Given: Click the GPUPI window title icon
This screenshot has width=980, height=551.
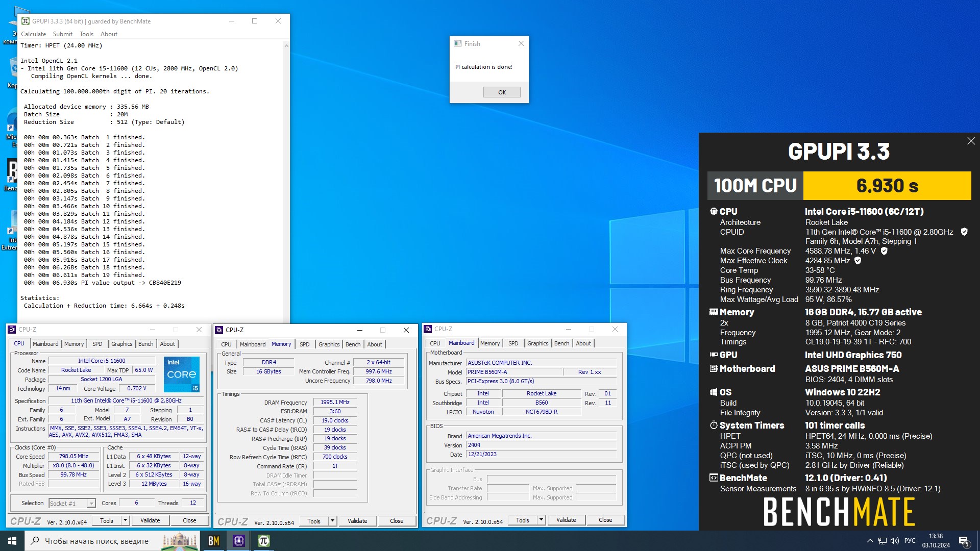Looking at the screenshot, I should tap(26, 21).
